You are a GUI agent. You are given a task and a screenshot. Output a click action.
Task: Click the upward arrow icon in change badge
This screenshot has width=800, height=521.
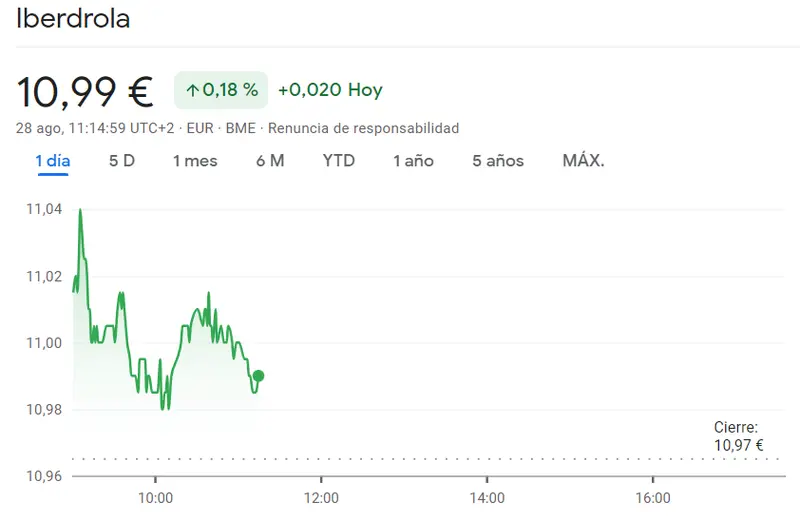coord(192,91)
